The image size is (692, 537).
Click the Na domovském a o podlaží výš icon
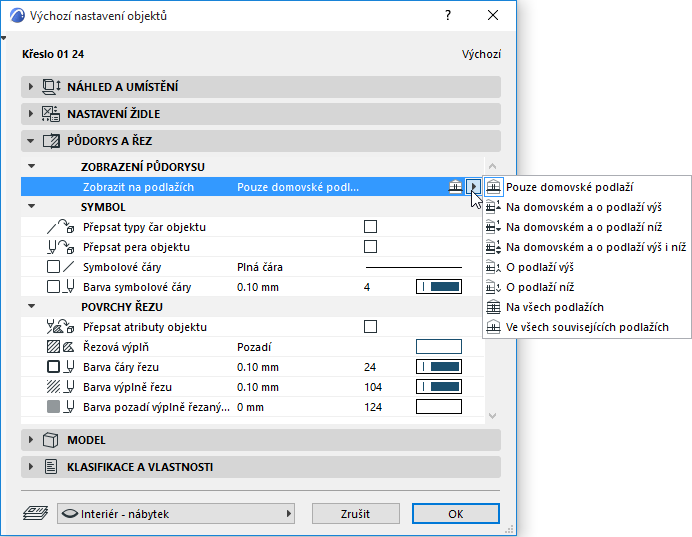[x=493, y=207]
